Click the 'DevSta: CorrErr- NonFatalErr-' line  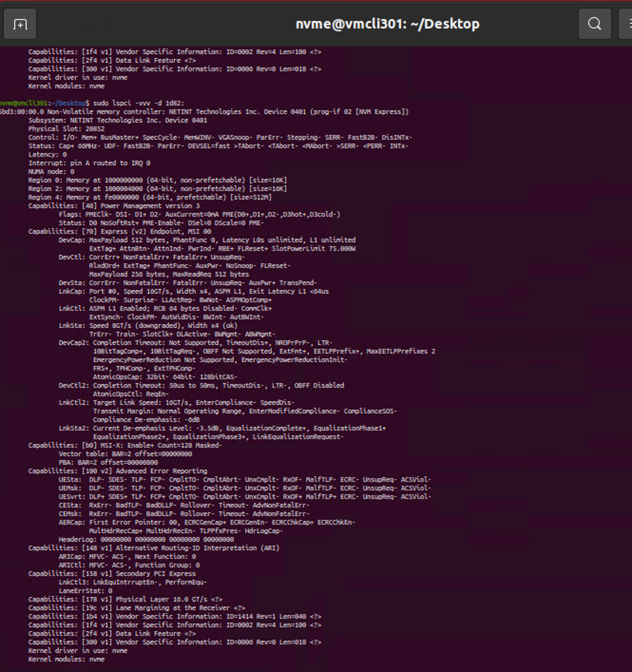click(x=188, y=283)
